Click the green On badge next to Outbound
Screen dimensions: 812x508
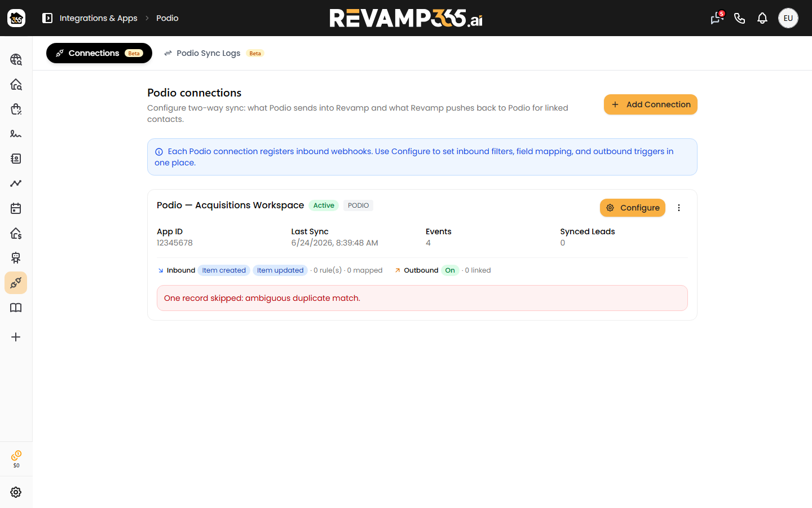pos(450,270)
